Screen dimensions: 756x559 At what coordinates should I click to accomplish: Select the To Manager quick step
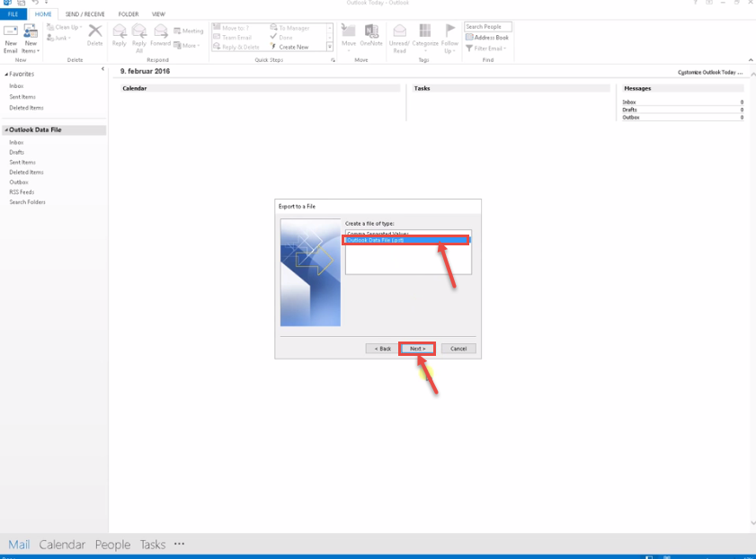pyautogui.click(x=289, y=28)
